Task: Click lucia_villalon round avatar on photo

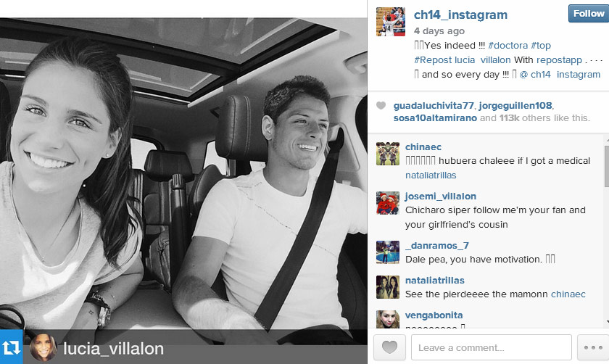Action: click(x=43, y=347)
